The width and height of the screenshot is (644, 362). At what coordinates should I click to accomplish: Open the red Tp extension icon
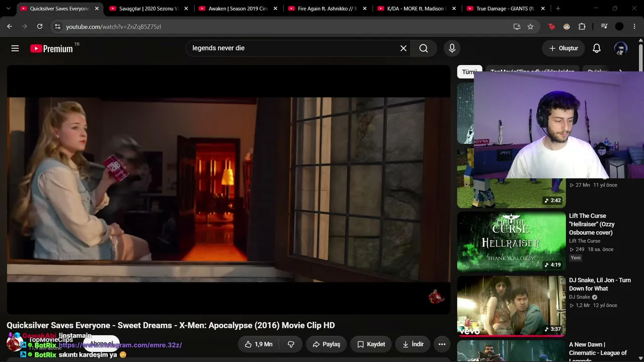551,27
